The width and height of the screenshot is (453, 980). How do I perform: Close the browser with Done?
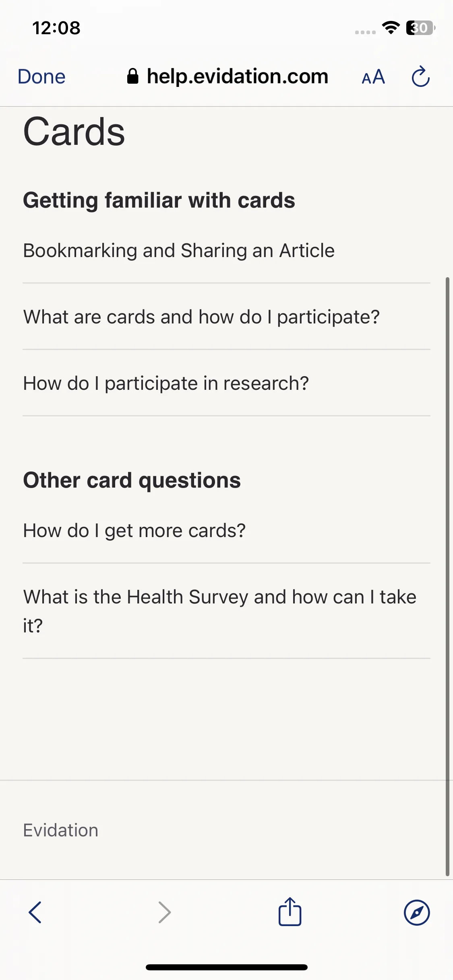tap(41, 77)
